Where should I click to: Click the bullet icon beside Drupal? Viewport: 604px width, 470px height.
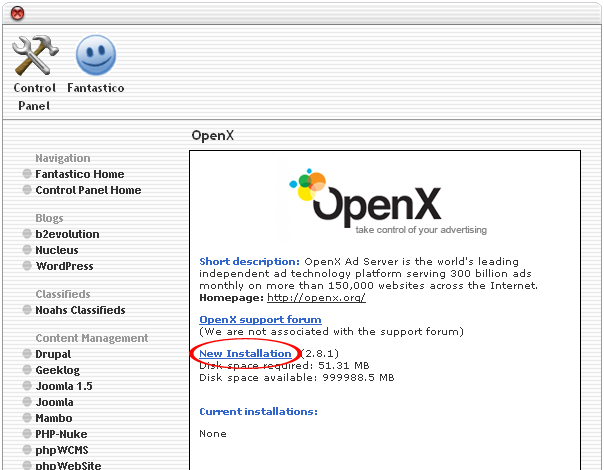27,354
